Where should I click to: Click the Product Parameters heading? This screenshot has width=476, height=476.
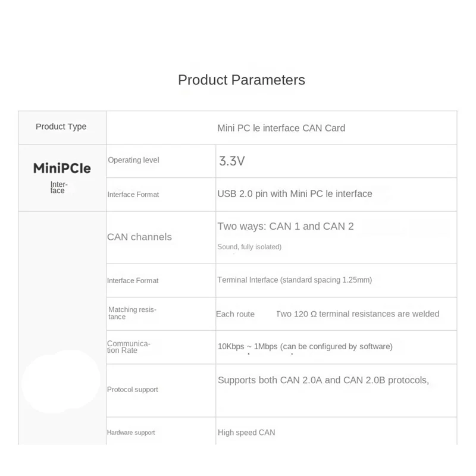coord(242,80)
